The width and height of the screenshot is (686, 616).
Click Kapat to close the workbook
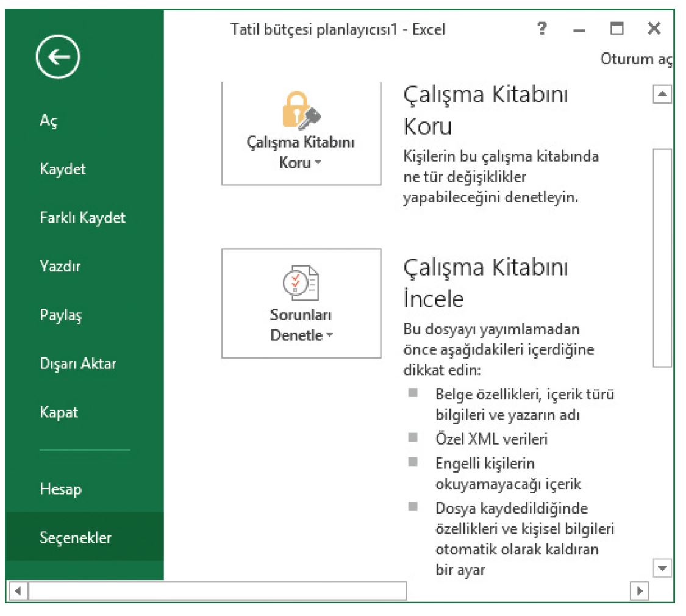coord(59,412)
